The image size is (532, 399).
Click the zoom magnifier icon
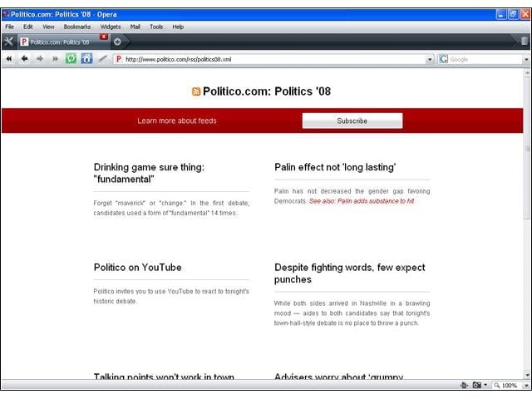(497, 385)
